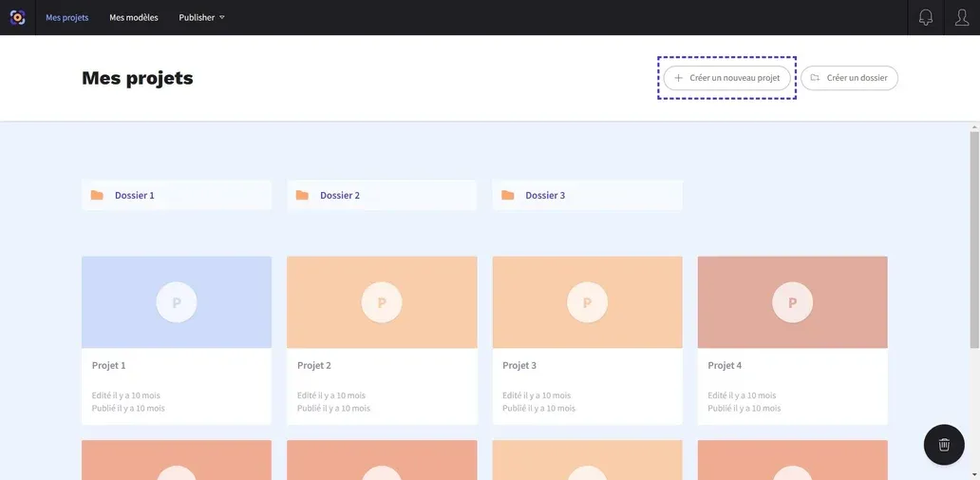Select the blue Projet 1 thumbnail

click(177, 302)
